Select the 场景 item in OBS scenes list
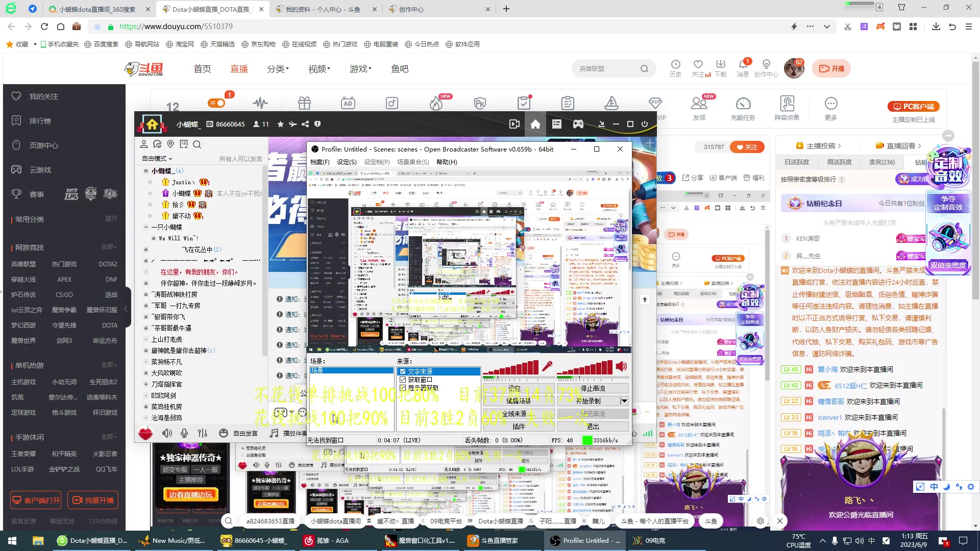980x551 pixels. point(351,371)
